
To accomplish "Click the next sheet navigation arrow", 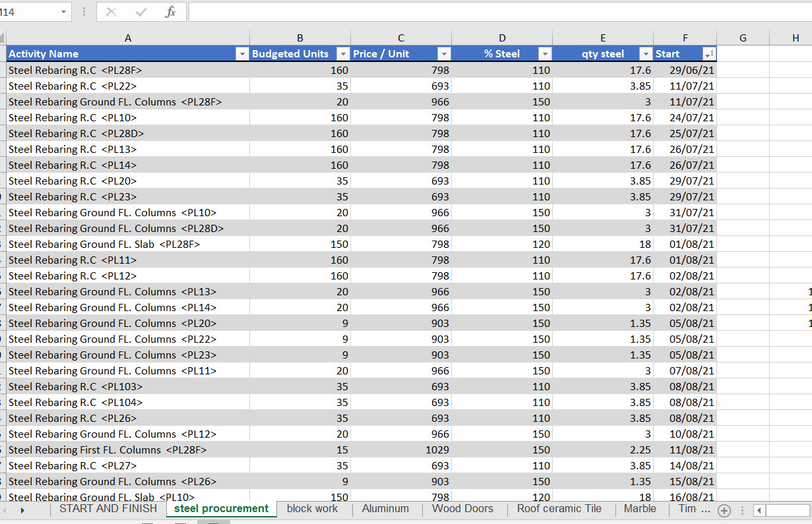I will coord(22,510).
